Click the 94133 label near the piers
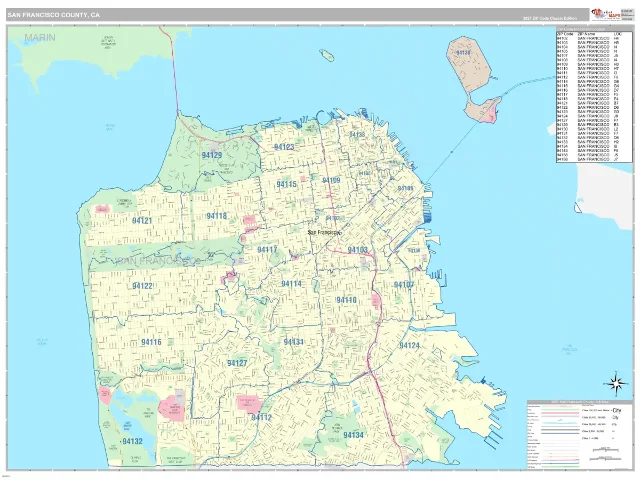This screenshot has height=480, width=640. pyautogui.click(x=357, y=135)
